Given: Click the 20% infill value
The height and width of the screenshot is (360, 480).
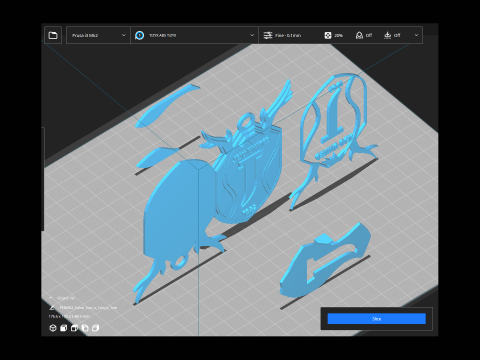Looking at the screenshot, I should point(338,35).
